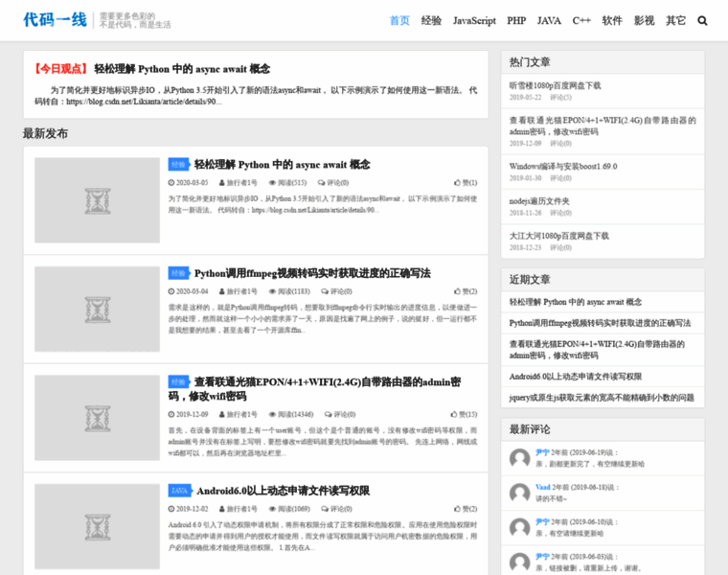Click the 经验 tag on ffmpeg article
Viewport: 728px width, 575px height.
click(x=178, y=273)
